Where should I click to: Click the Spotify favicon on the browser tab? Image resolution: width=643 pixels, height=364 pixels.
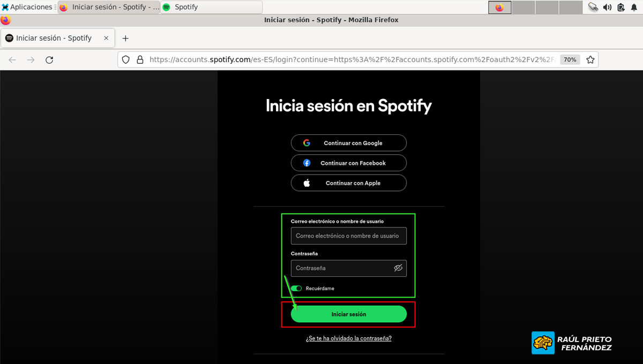pos(9,39)
